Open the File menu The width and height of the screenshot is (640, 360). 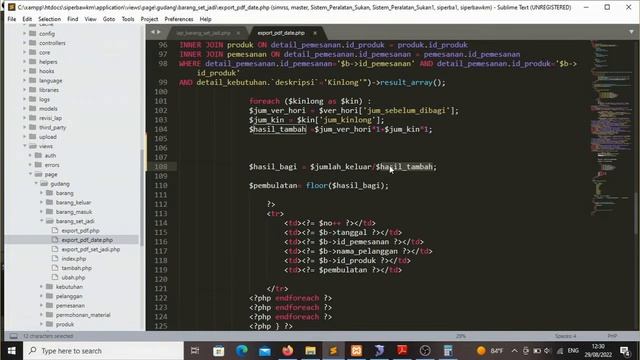(11, 19)
